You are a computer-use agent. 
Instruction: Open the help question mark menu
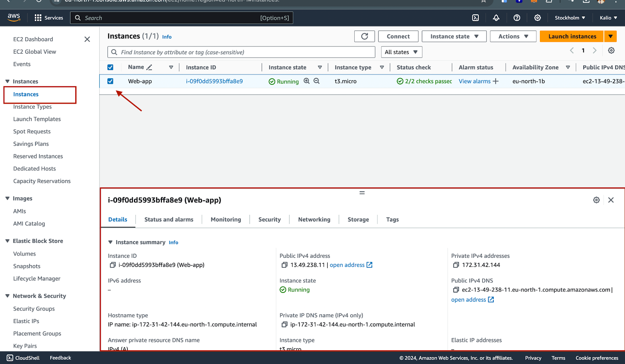pos(517,18)
